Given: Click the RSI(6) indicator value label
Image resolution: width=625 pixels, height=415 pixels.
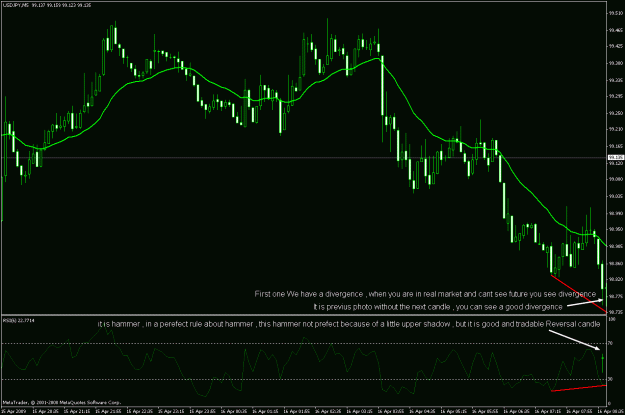Looking at the screenshot, I should [18, 320].
